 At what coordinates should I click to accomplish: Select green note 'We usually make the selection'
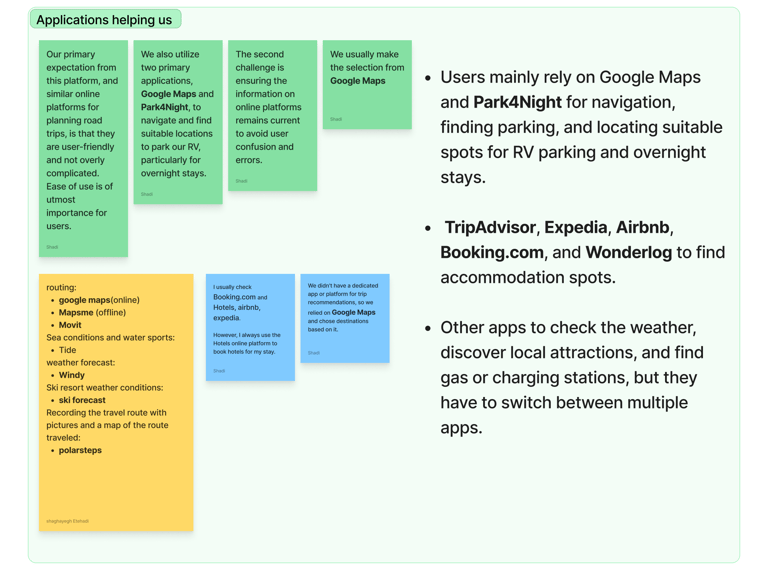367,85
